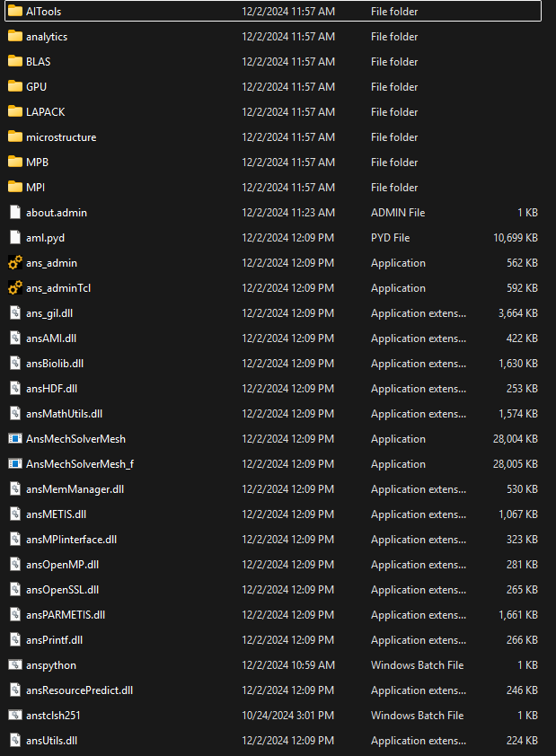Click the Application type for ans_admin
Viewport: 556px width, 756px height.
398,263
